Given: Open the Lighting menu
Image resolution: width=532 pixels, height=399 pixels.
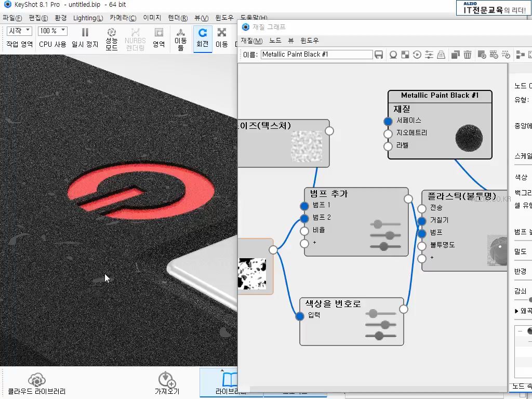Looking at the screenshot, I should pyautogui.click(x=88, y=18).
